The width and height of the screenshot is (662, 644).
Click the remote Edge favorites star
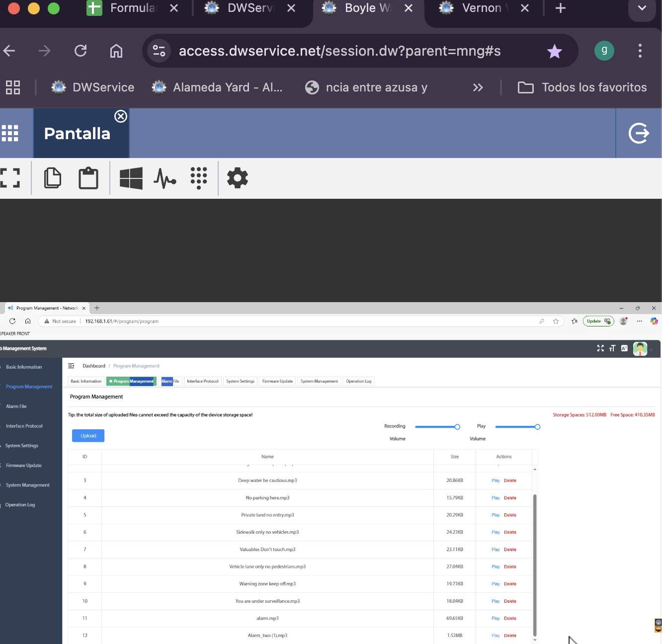(556, 321)
